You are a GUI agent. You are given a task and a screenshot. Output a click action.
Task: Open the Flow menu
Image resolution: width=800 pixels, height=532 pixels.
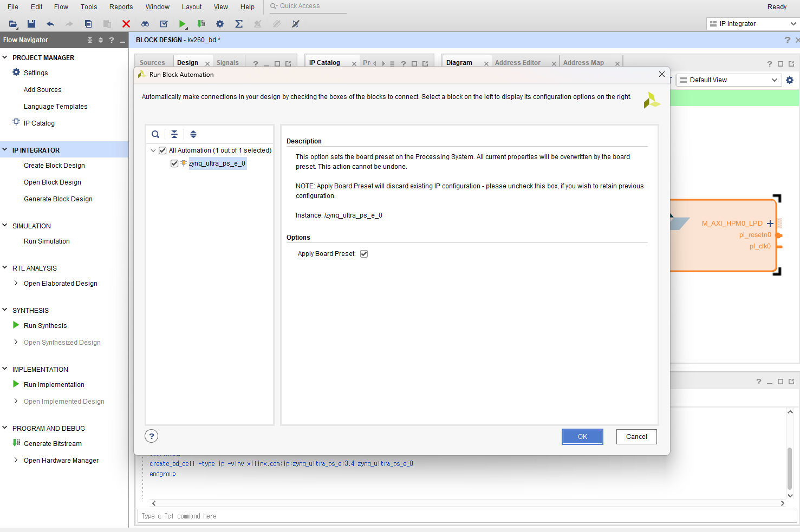click(x=61, y=7)
